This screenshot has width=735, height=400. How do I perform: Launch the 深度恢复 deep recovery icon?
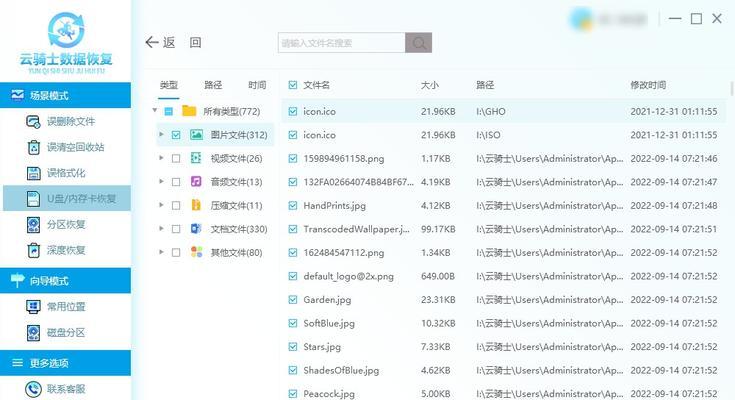coord(33,250)
